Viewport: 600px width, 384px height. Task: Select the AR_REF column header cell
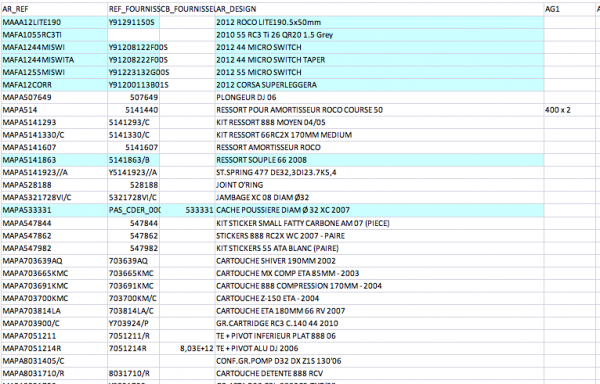(x=54, y=9)
